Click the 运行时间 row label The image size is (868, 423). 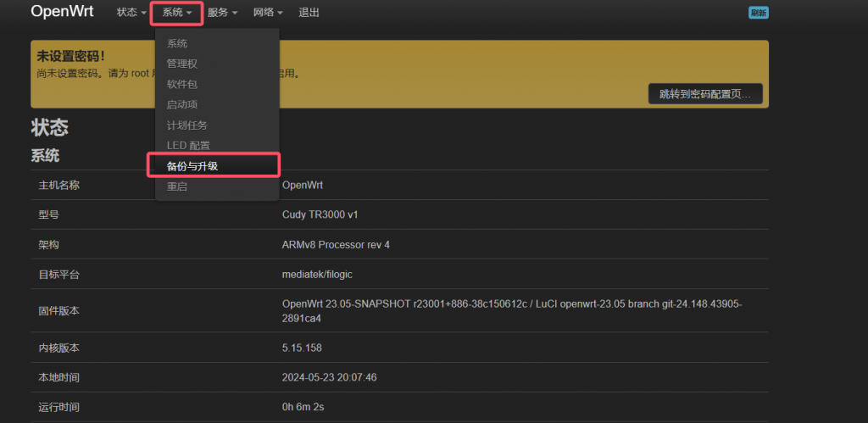[x=59, y=408]
